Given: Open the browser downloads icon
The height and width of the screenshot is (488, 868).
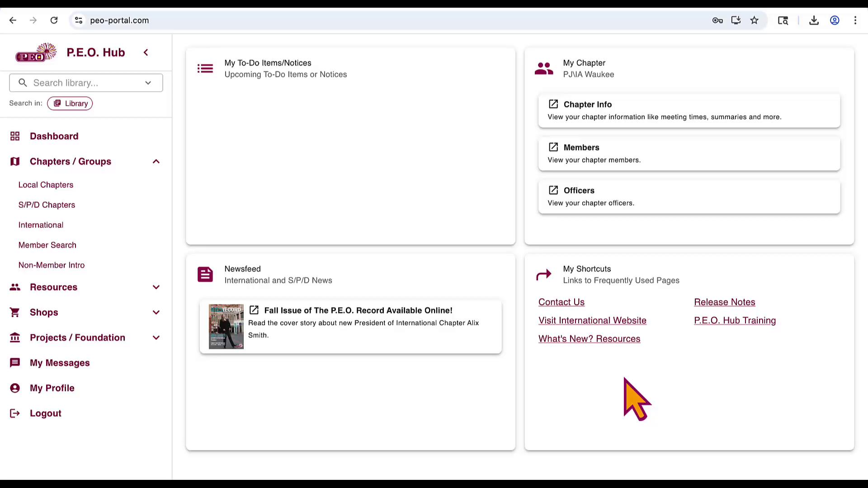Looking at the screenshot, I should (x=814, y=20).
